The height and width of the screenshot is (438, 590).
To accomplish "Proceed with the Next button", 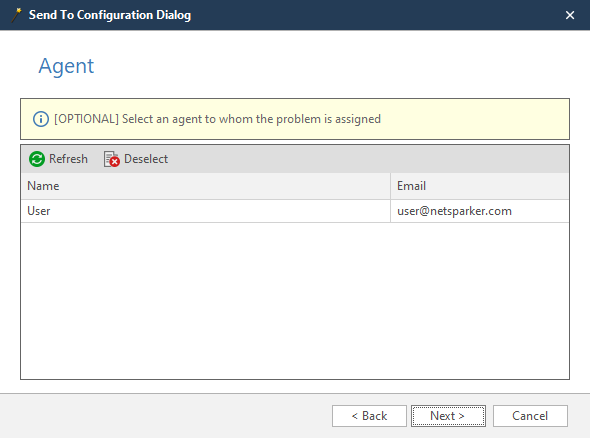I will point(448,416).
